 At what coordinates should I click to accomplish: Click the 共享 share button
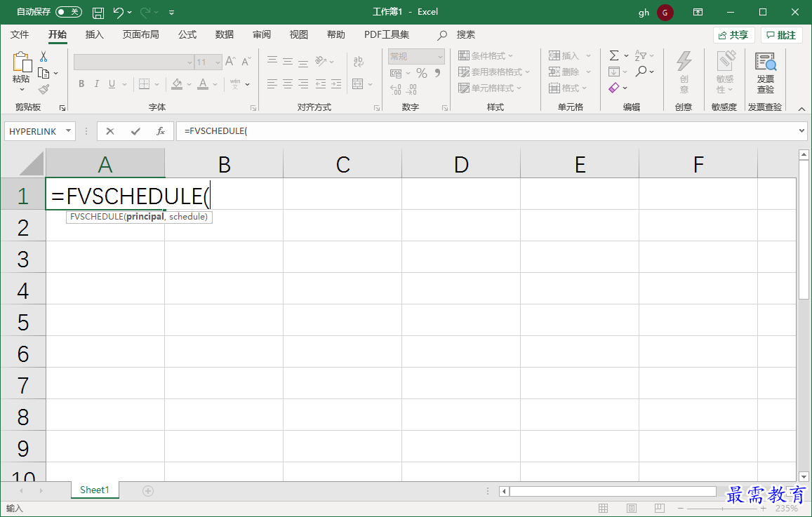(x=734, y=34)
